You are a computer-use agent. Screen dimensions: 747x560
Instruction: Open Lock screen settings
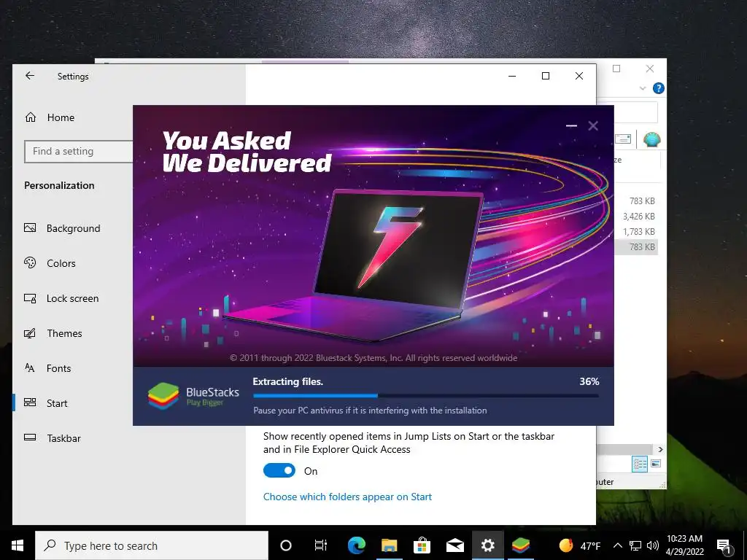72,298
